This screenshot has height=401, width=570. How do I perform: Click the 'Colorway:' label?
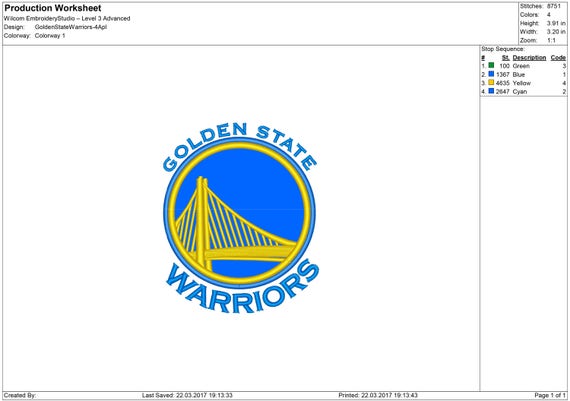pos(17,36)
